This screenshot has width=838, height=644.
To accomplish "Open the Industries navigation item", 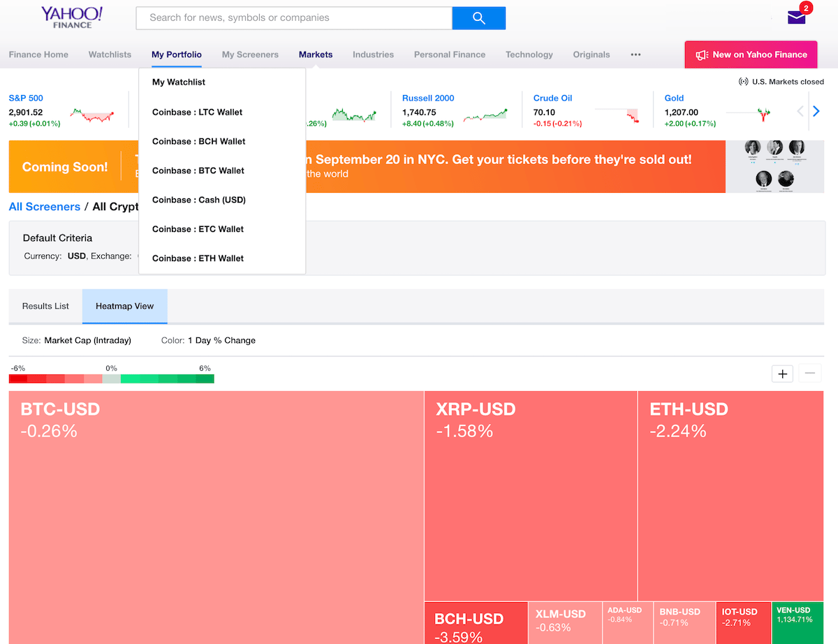I will tap(373, 54).
